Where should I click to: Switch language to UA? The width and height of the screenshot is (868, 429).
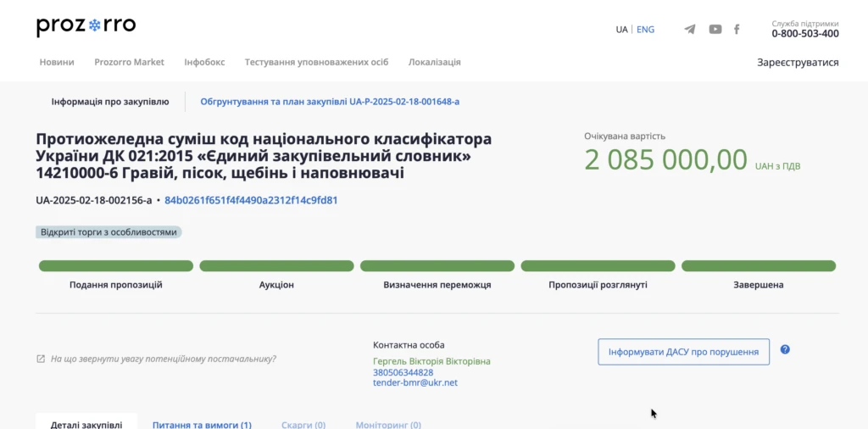pyautogui.click(x=621, y=30)
